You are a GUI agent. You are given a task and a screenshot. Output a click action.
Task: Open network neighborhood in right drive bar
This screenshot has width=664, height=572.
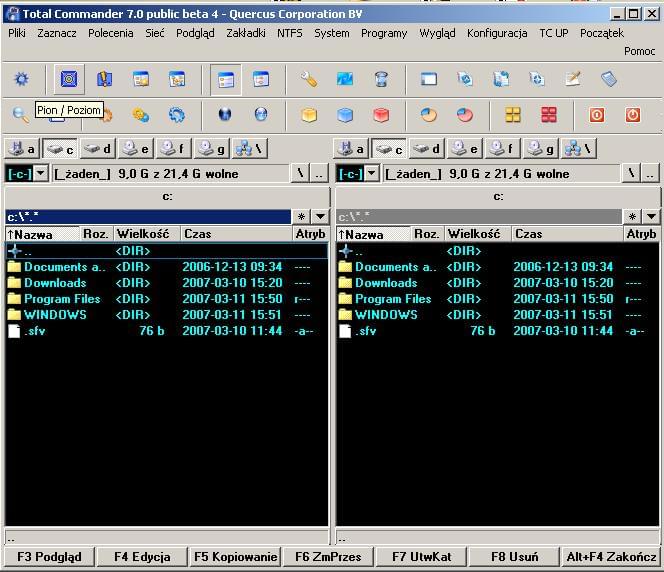[579, 149]
